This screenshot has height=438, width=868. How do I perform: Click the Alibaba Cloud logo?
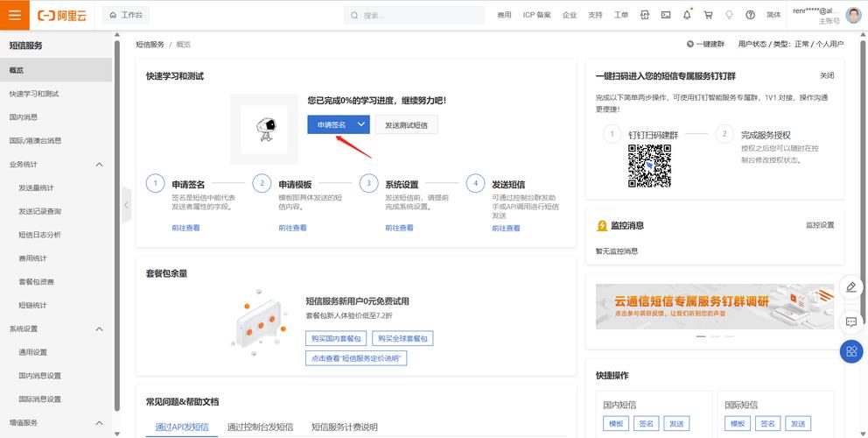[62, 16]
